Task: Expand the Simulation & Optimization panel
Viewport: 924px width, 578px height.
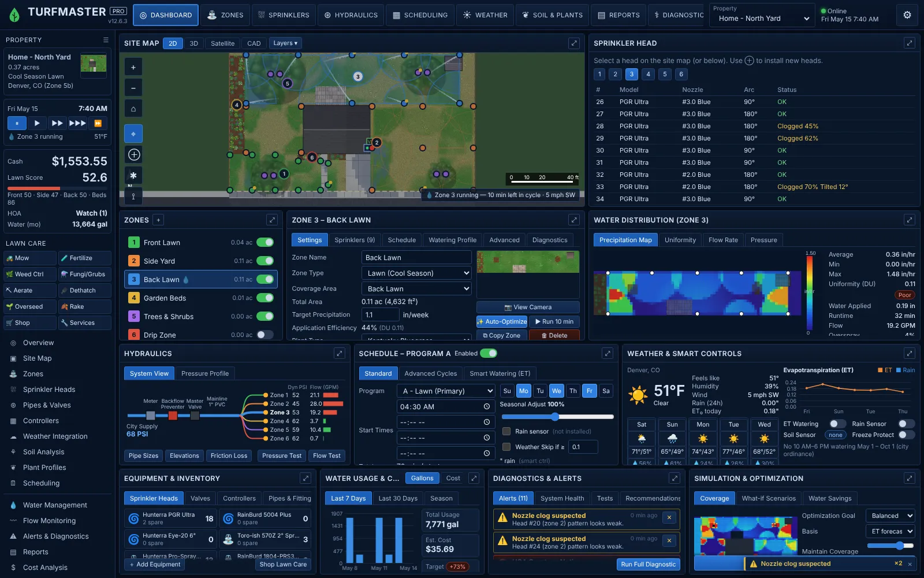Action: point(910,478)
